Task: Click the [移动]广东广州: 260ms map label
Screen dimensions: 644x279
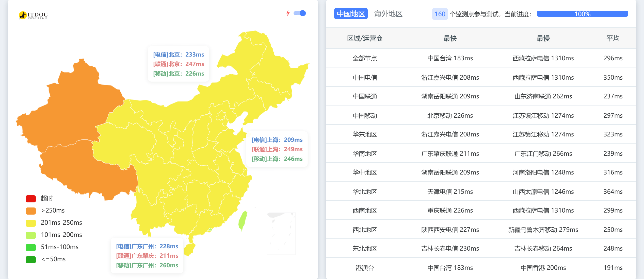Action: point(147,265)
